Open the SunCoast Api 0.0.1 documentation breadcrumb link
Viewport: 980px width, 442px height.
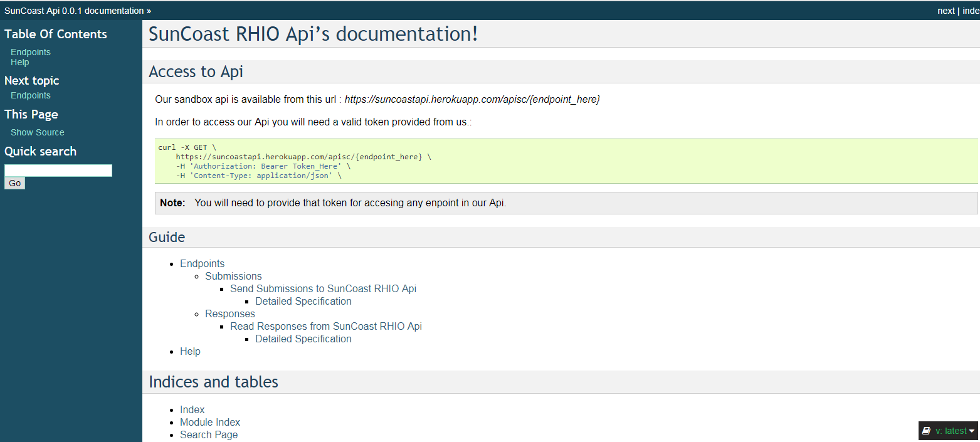pyautogui.click(x=74, y=11)
